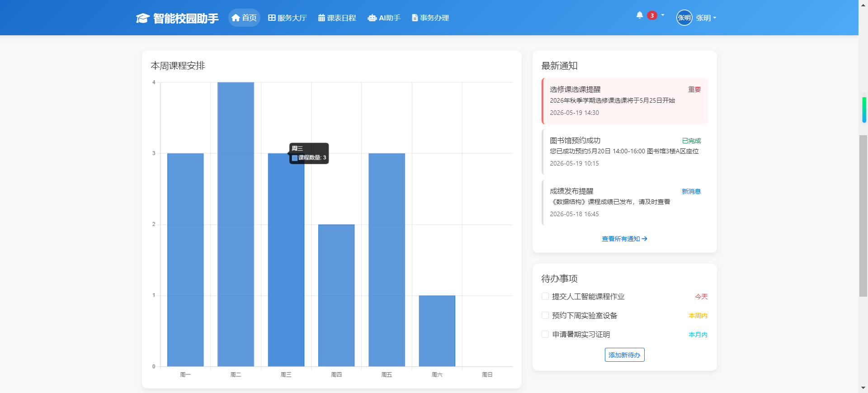This screenshot has width=868, height=393.
Task: Click the graduation cap logo icon
Action: point(143,18)
